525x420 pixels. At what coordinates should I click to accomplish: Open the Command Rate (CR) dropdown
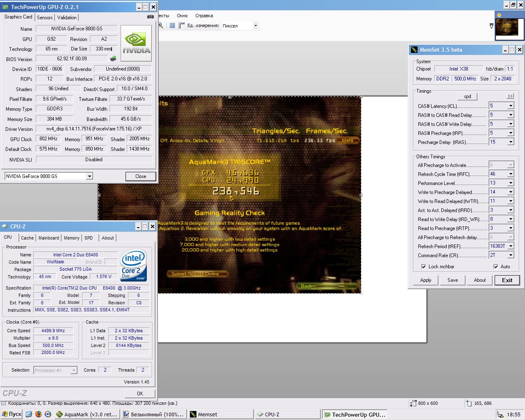(511, 255)
